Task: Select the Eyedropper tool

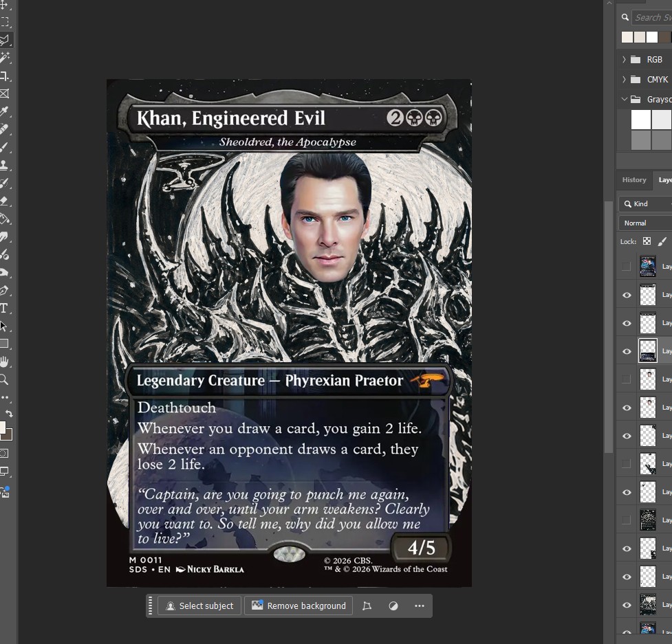Action: click(4, 112)
